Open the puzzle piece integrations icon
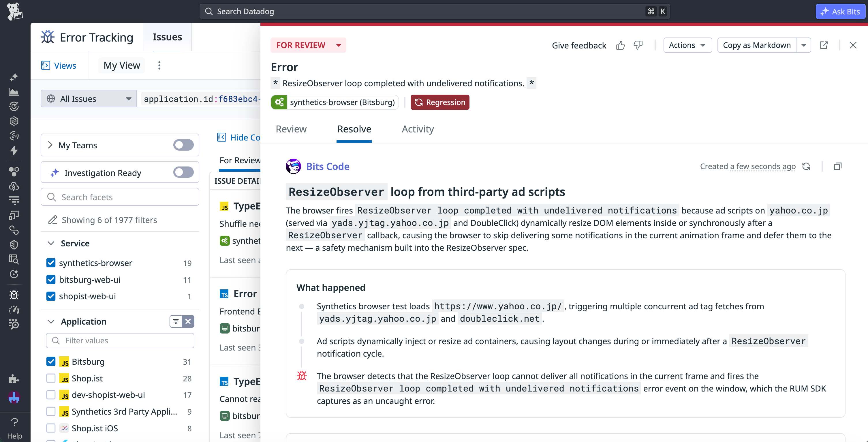 14,379
